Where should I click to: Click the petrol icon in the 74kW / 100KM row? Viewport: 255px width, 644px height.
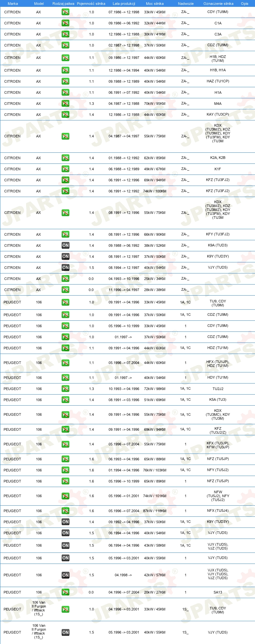[x=66, y=191]
